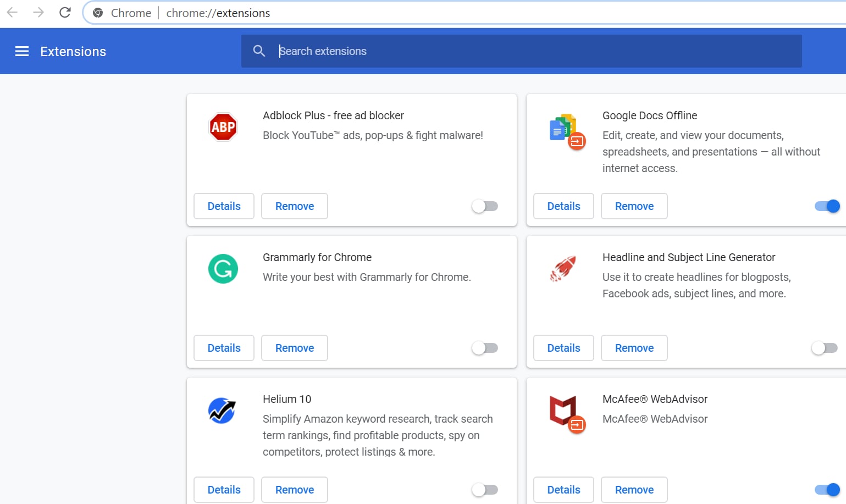This screenshot has width=846, height=504.
Task: Click the browser forward arrow
Action: (38, 13)
